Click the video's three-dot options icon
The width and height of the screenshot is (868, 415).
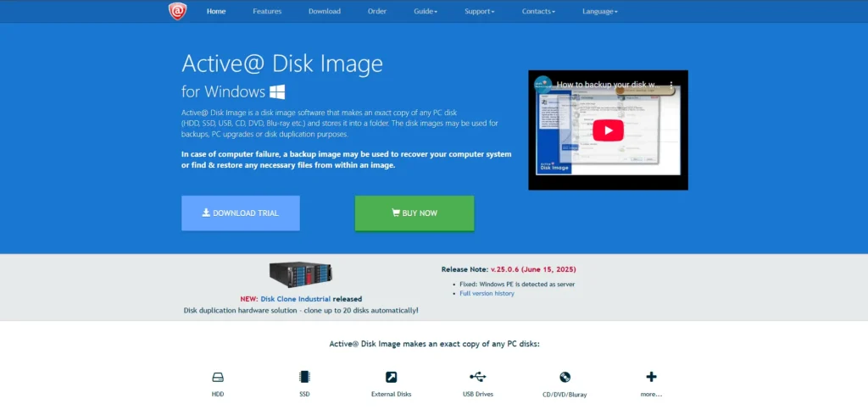(x=671, y=86)
